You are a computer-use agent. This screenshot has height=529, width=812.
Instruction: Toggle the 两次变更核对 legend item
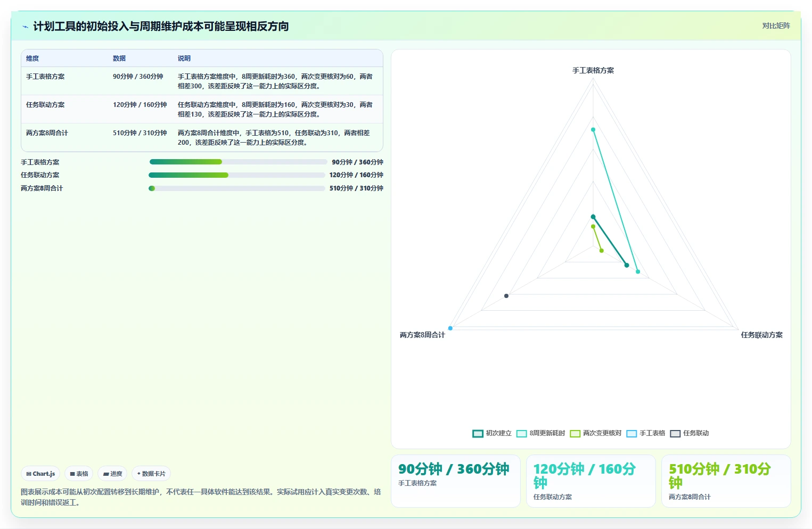tap(595, 433)
